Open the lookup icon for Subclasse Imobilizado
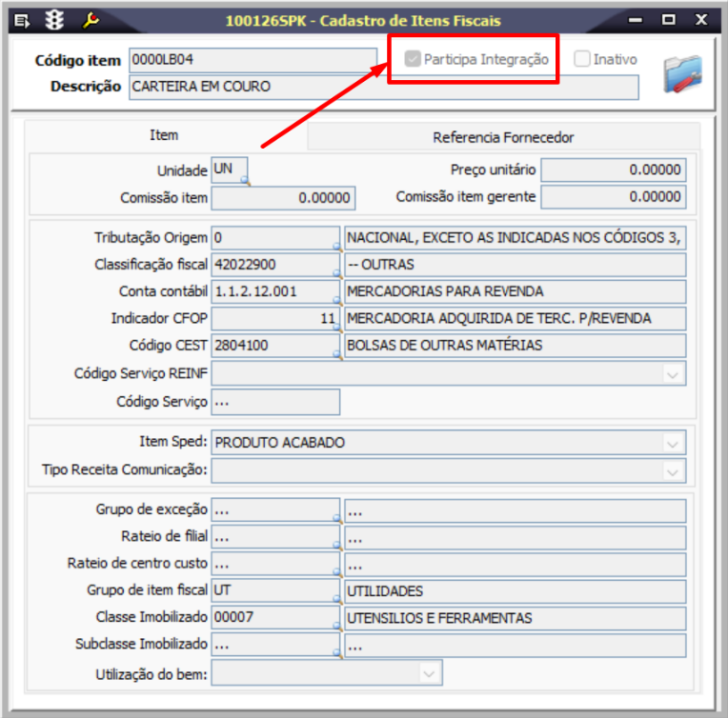 pos(337,653)
